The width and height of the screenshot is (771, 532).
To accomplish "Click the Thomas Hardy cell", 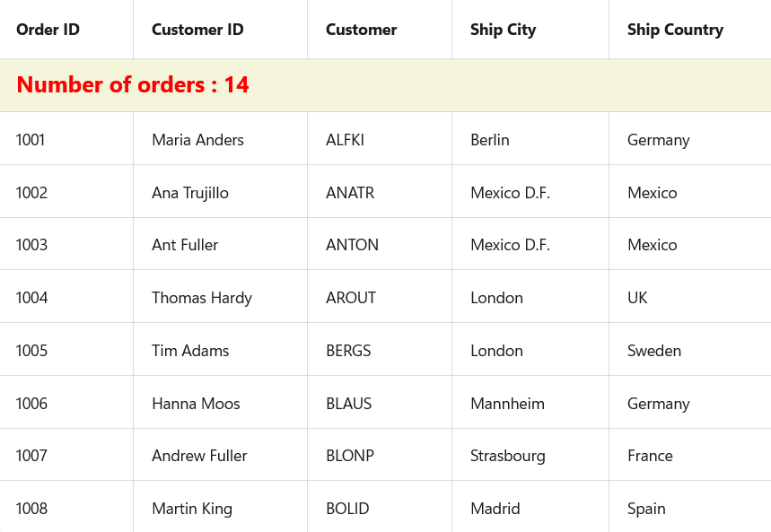I will click(202, 298).
